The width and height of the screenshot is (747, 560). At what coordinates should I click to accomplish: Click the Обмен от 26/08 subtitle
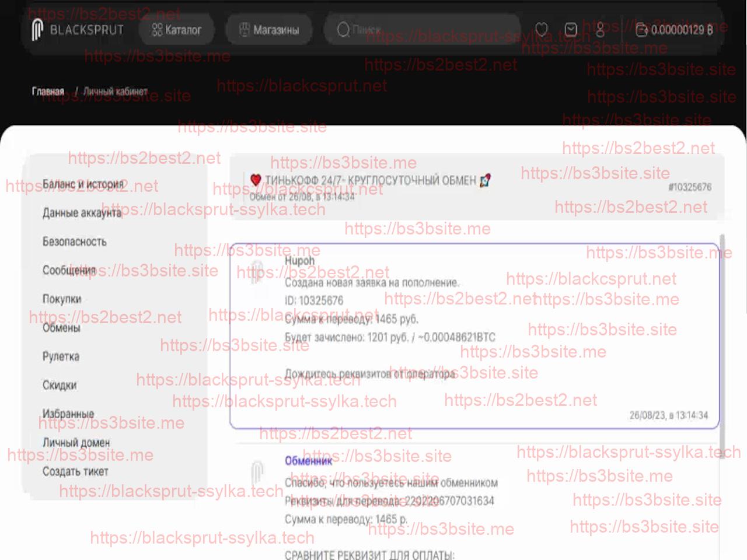coord(302,197)
